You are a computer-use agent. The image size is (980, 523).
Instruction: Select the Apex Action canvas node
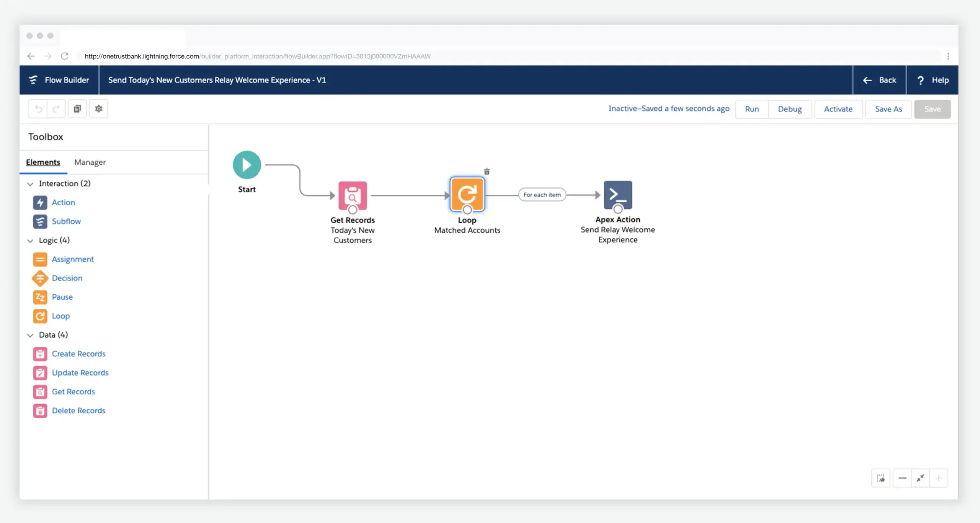click(x=618, y=195)
